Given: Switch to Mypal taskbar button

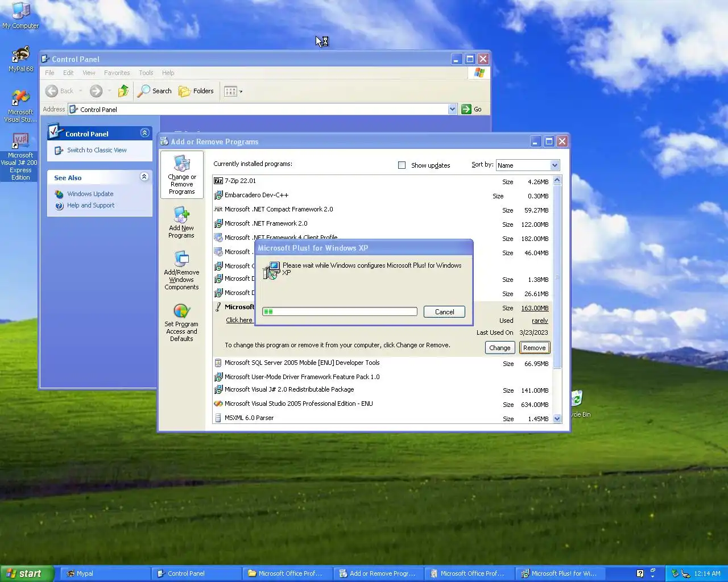Looking at the screenshot, I should click(x=105, y=573).
